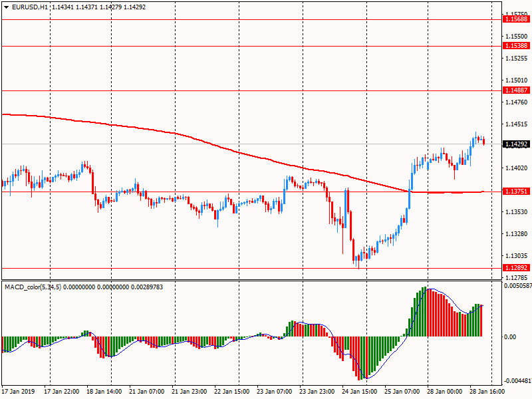Click the 24 Jan 15:00 time label
The width and height of the screenshot is (532, 399).
point(360,391)
